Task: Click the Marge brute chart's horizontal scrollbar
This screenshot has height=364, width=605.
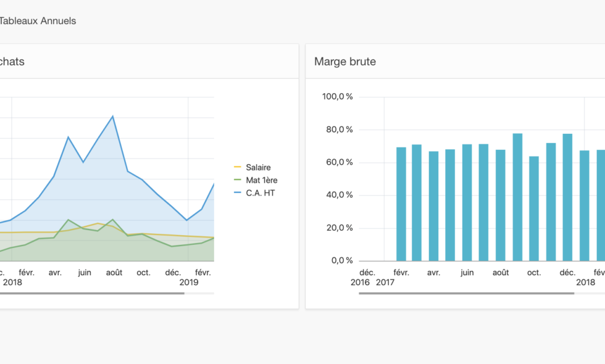Action: [x=466, y=293]
